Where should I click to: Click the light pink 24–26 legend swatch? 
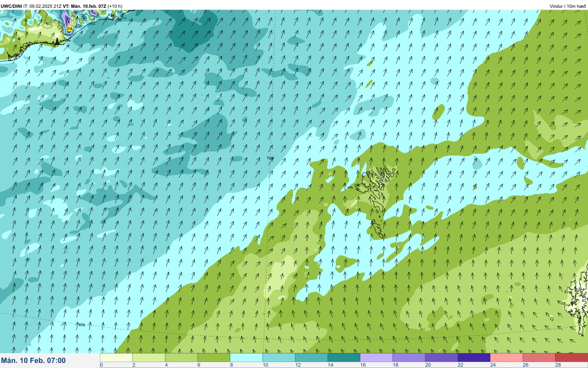507,357
